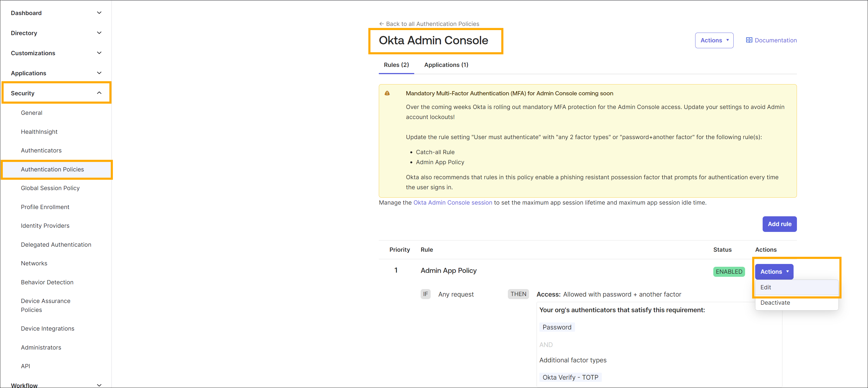Open the Actions dropdown near Documentation

click(x=714, y=40)
